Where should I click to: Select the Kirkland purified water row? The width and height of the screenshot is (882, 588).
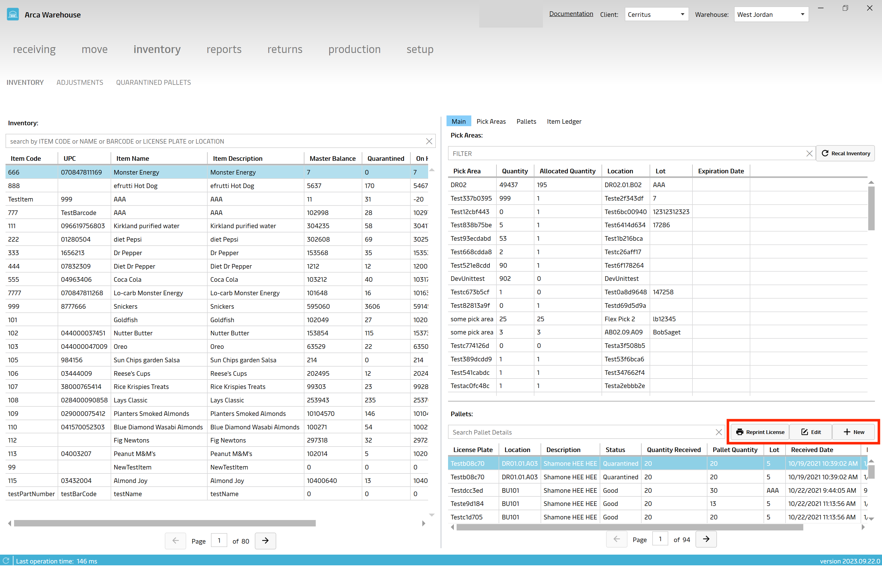coord(217,226)
